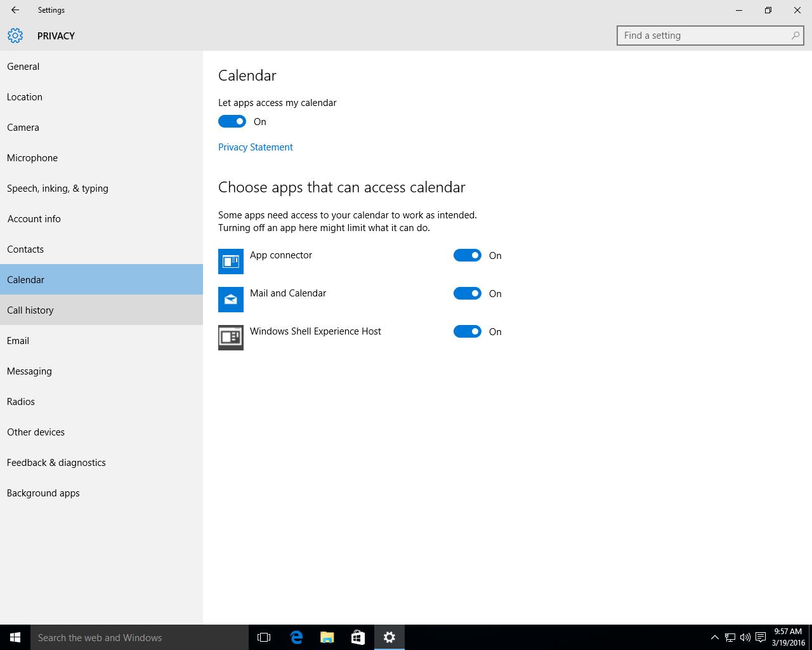Click the back arrow in Settings
Image resolution: width=812 pixels, height=650 pixels.
click(x=15, y=10)
